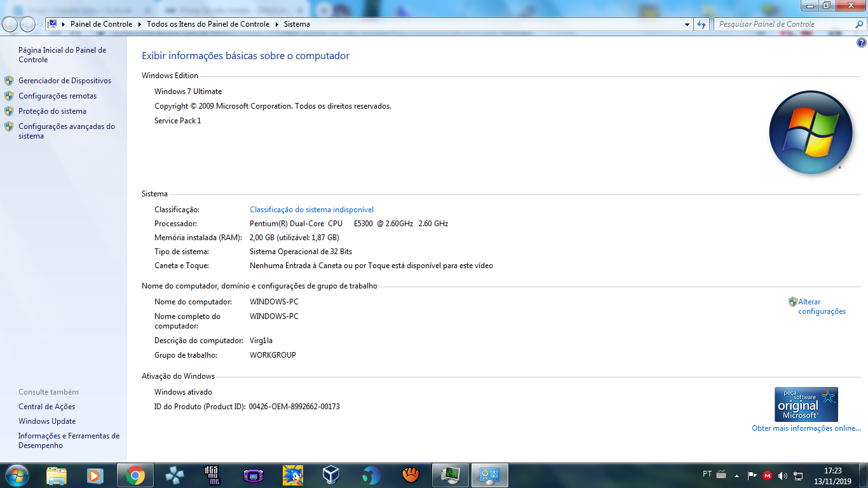Open help with the blue question mark icon

[x=862, y=43]
